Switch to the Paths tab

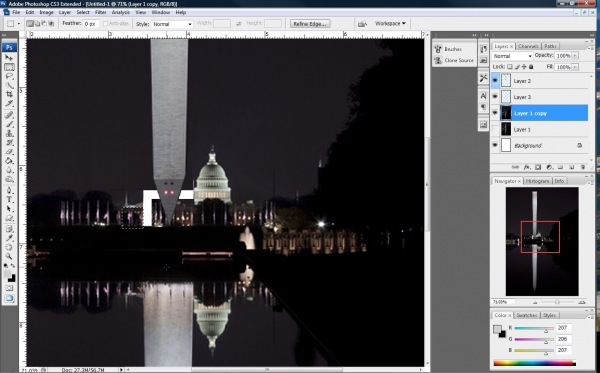pos(550,46)
